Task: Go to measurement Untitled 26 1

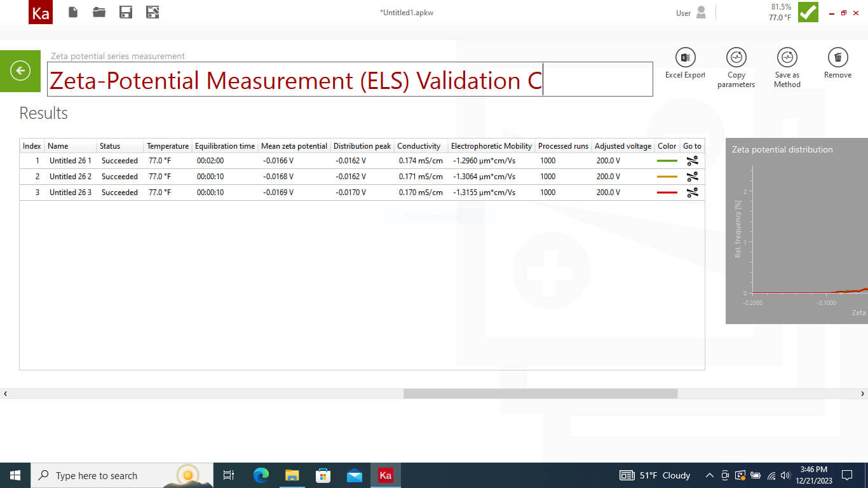Action: pos(692,161)
